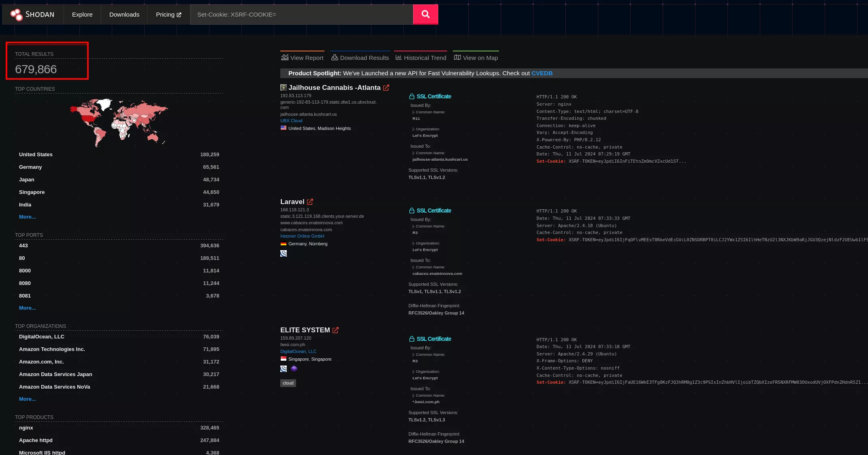The width and height of the screenshot is (868, 455).
Task: Click the Singapore flag icon
Action: coord(284,359)
